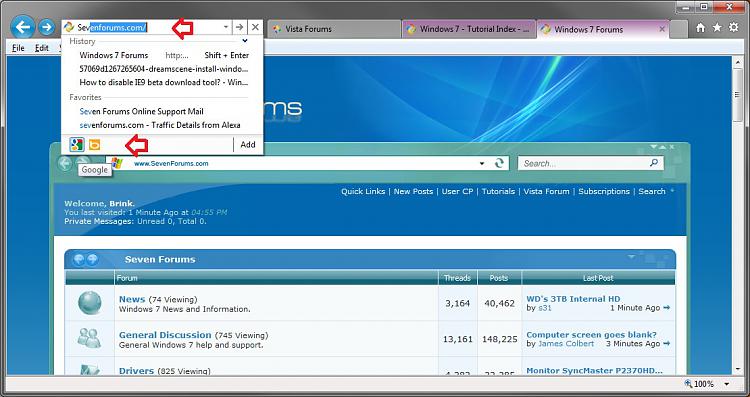Open the New Posts link
The image size is (750, 397).
click(x=413, y=191)
